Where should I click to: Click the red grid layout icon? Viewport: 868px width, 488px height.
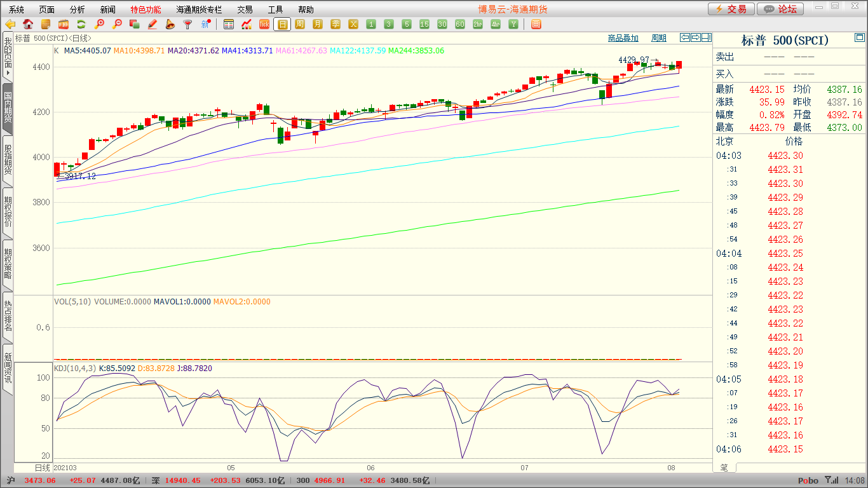point(536,24)
